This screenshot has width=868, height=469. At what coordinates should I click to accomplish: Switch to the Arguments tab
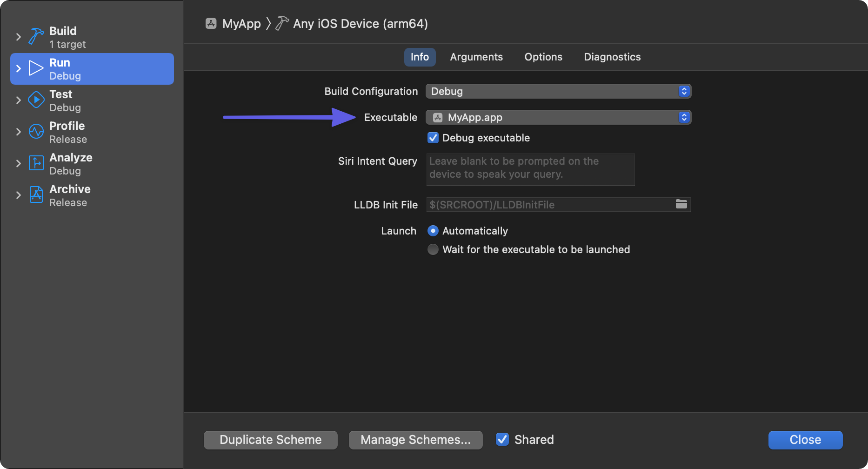click(476, 57)
